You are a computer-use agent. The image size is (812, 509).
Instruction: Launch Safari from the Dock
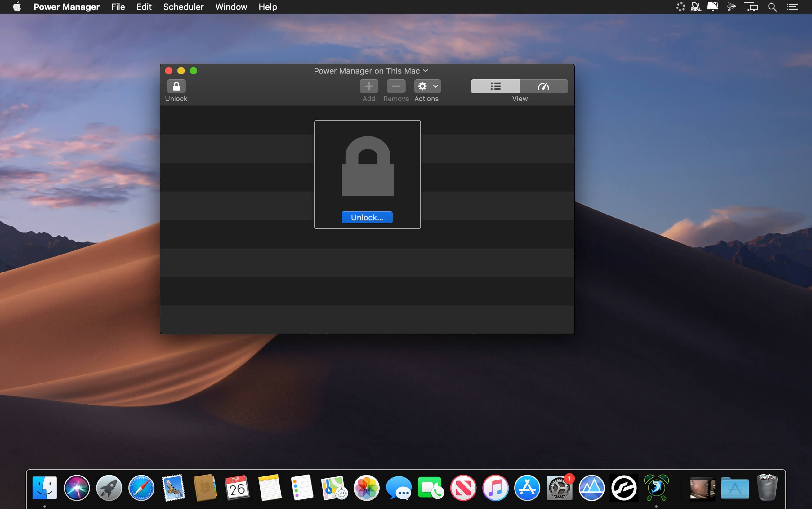point(141,488)
